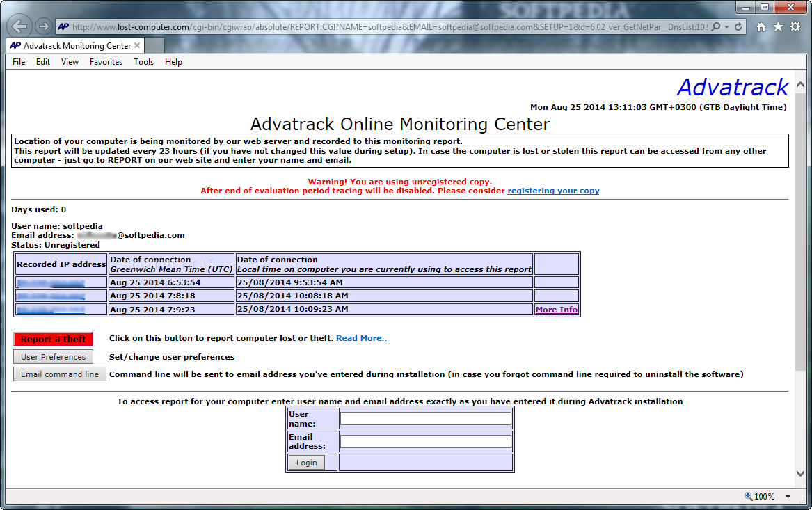Click the red Report a theft button
Screen dimensions: 812x510
pyautogui.click(x=54, y=339)
